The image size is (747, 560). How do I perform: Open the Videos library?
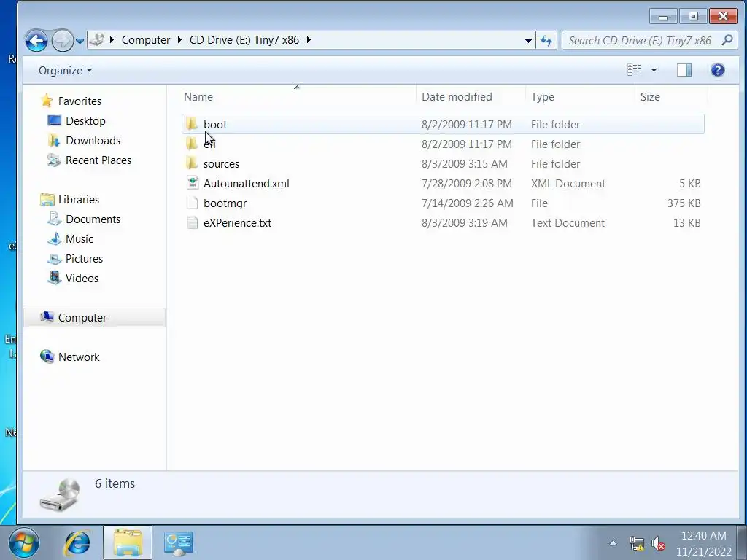[82, 279]
